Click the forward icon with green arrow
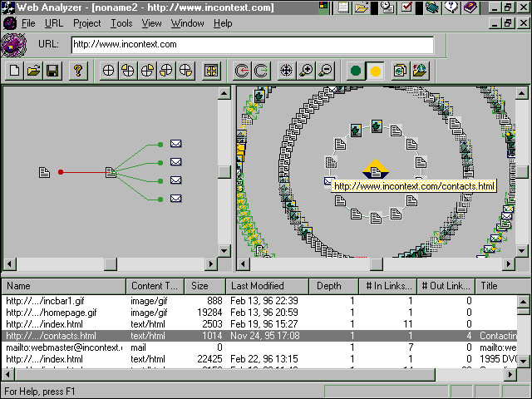Screen dimensions: 532x399 pos(261,71)
